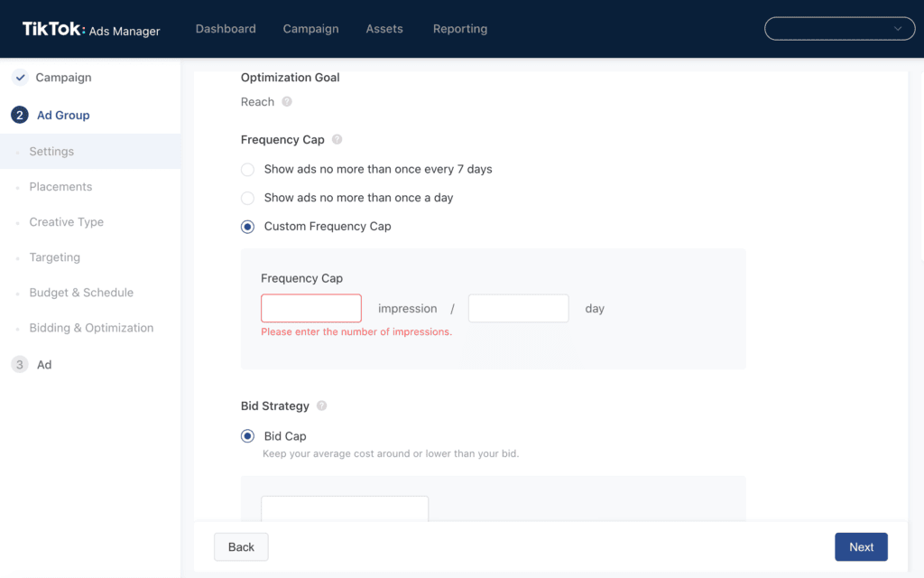Click the Bid Strategy help icon

tap(322, 406)
